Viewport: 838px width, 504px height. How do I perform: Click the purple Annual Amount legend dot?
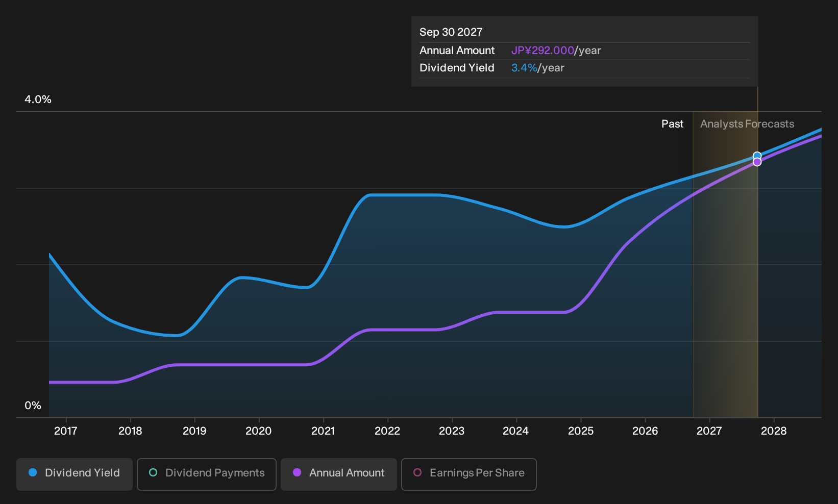297,472
